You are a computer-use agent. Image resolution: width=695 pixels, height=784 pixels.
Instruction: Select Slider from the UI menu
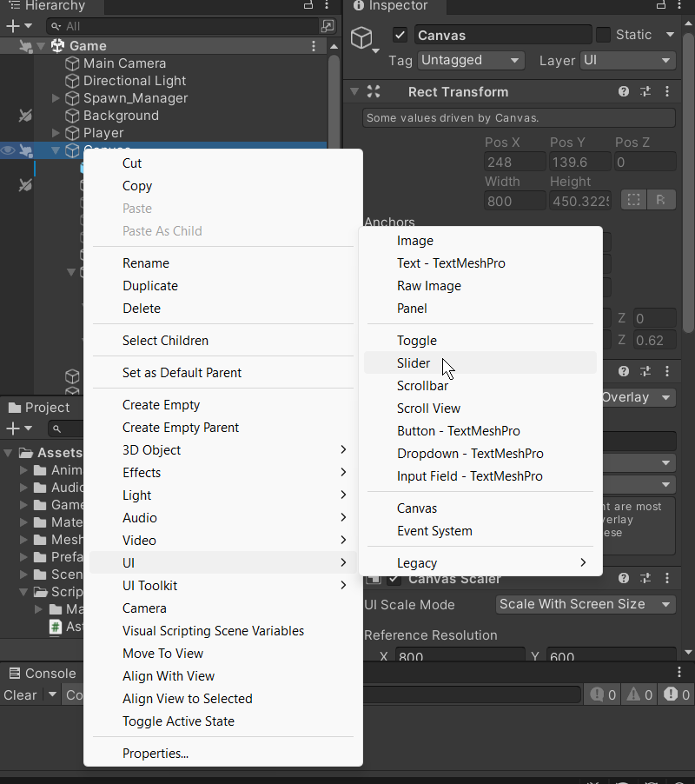[x=414, y=362]
